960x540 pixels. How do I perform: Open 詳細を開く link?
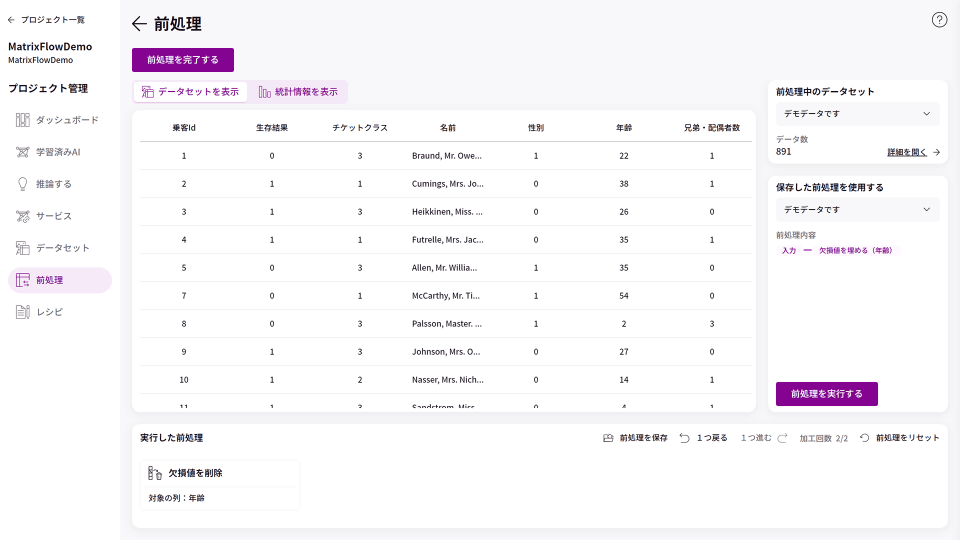pyautogui.click(x=907, y=152)
